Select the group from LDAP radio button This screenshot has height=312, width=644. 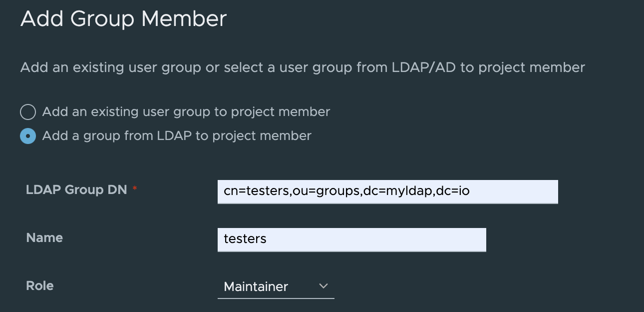[28, 136]
